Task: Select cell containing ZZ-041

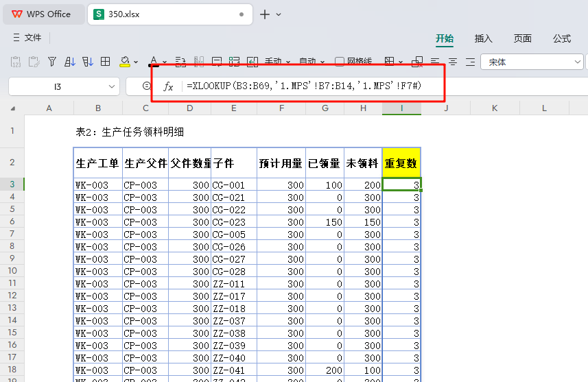Action: pos(234,370)
